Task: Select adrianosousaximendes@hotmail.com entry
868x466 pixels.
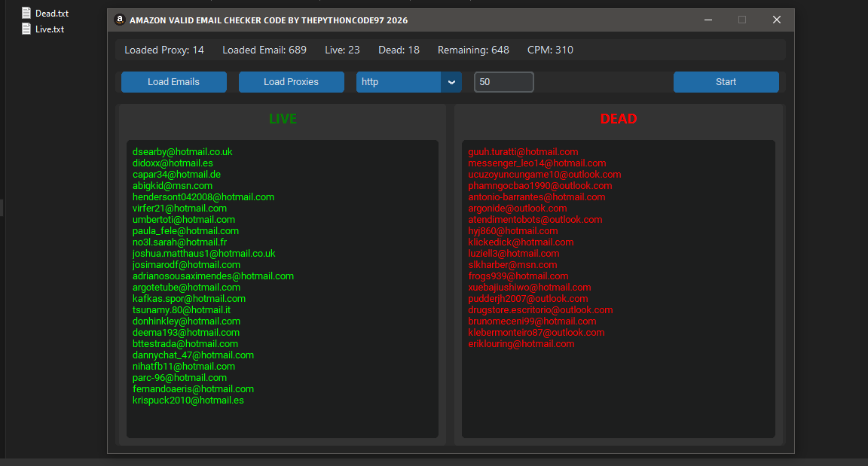Action: click(x=213, y=276)
